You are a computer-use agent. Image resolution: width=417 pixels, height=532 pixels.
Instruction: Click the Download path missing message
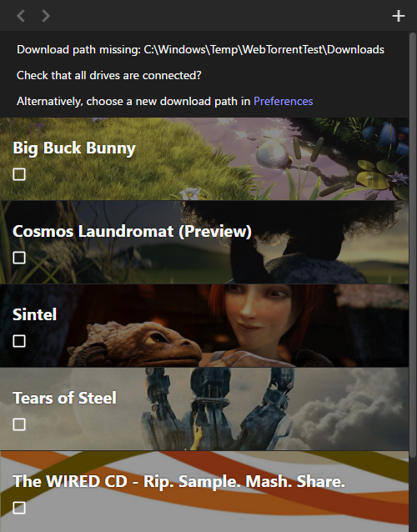200,49
